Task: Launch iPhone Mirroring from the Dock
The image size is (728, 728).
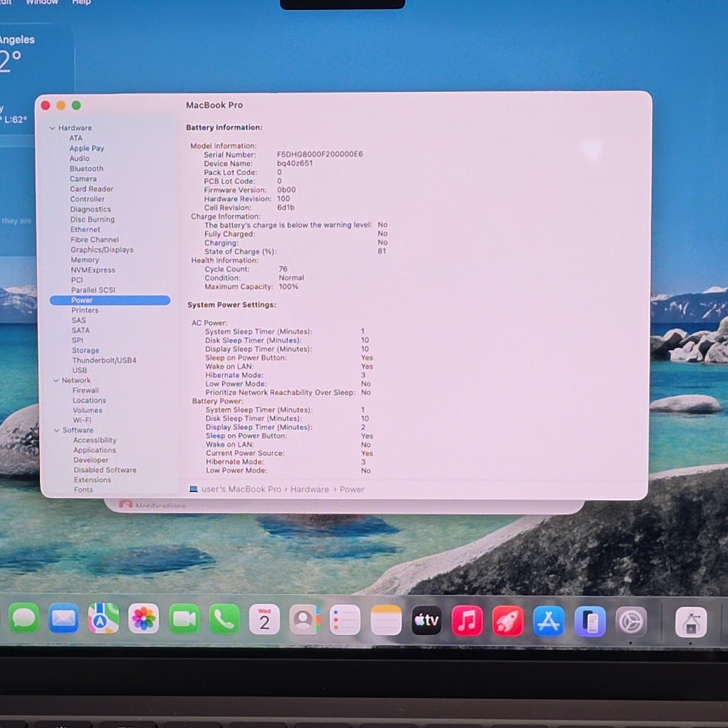Action: 590,622
